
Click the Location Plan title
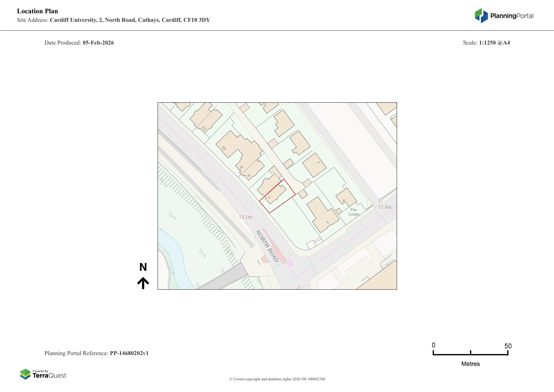coord(38,11)
